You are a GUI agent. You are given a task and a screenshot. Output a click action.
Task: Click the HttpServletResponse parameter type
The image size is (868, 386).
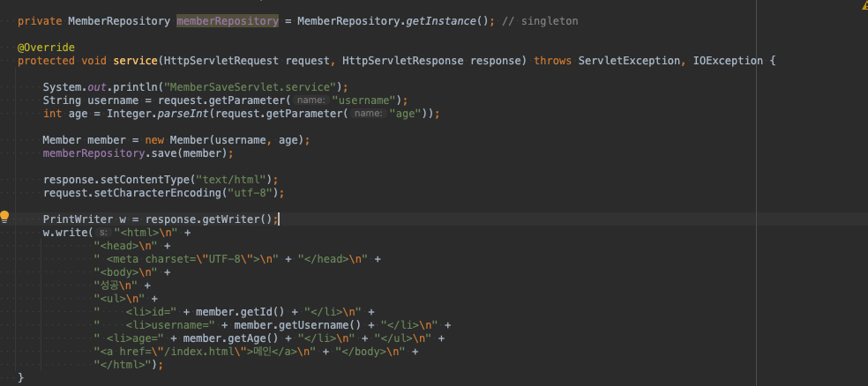pyautogui.click(x=403, y=60)
